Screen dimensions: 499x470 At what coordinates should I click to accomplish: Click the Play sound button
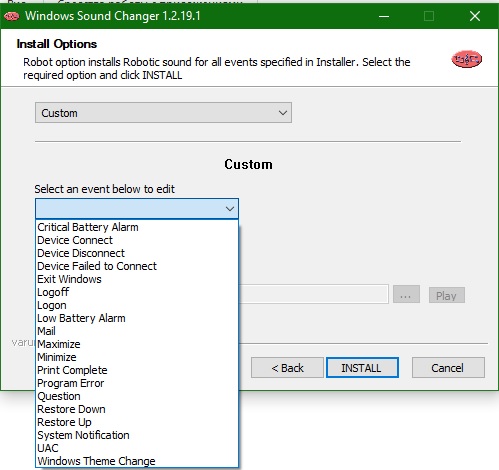point(447,295)
